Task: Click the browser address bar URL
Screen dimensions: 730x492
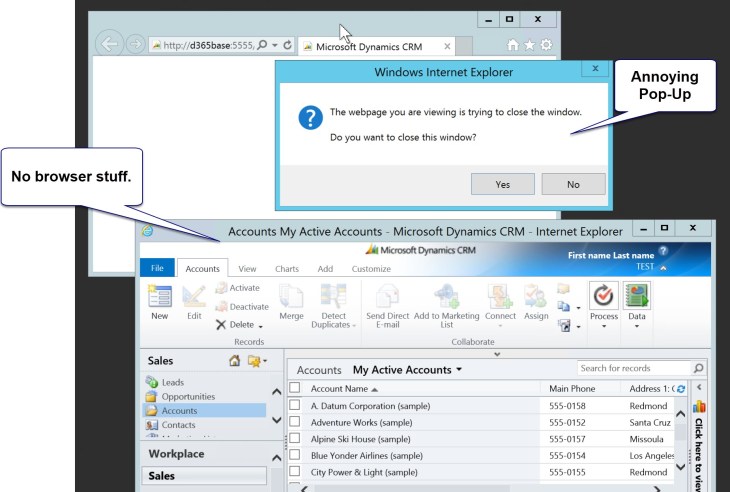Action: pyautogui.click(x=209, y=45)
